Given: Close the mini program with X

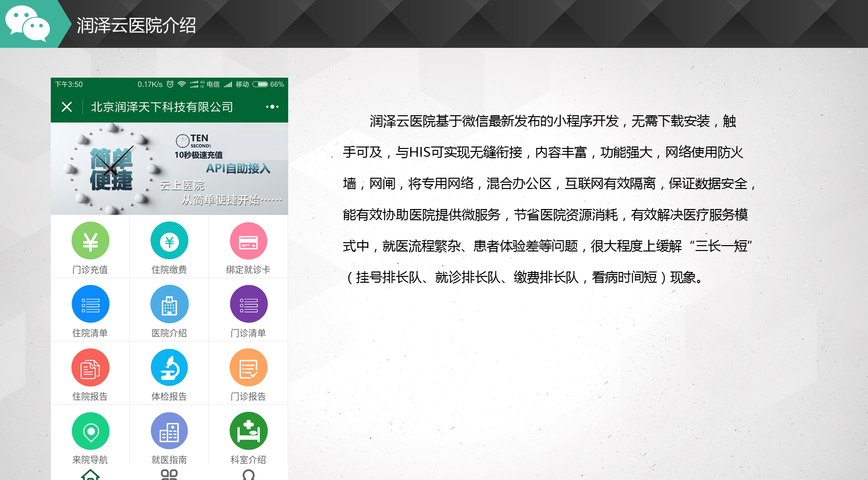Looking at the screenshot, I should (67, 106).
